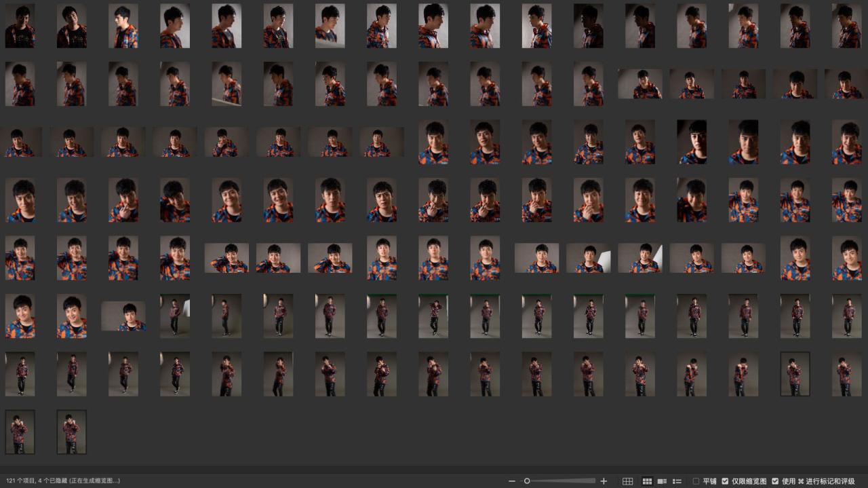Switch to thumbnails view icon

[647, 481]
